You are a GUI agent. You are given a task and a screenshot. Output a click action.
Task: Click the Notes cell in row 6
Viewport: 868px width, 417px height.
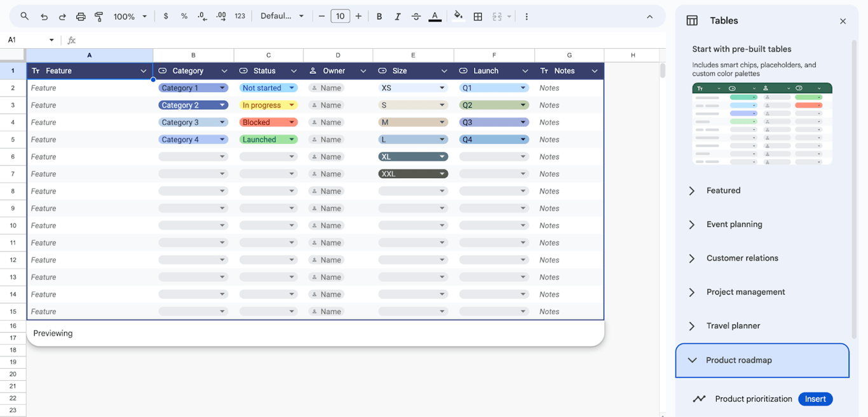(x=569, y=157)
